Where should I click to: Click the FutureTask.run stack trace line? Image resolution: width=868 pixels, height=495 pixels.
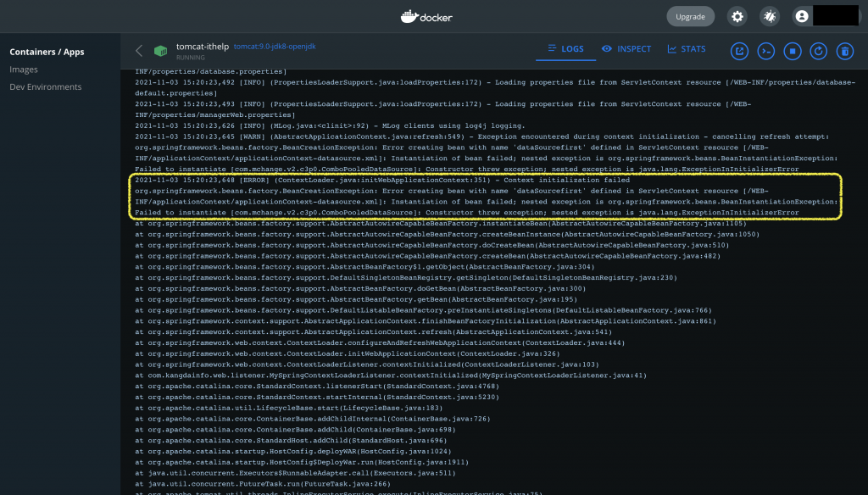tap(263, 484)
